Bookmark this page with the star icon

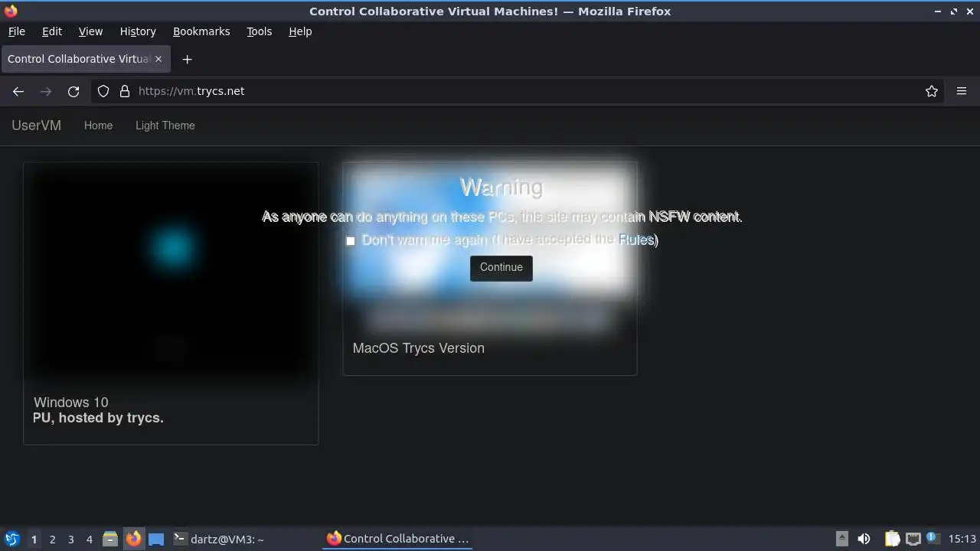point(932,91)
